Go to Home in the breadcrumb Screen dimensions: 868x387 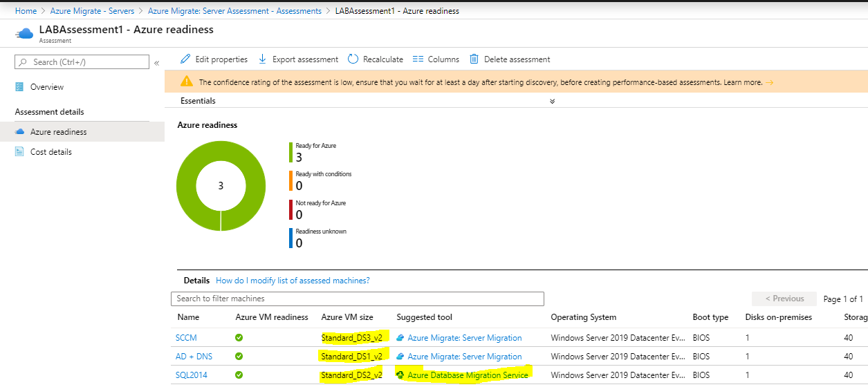(26, 11)
